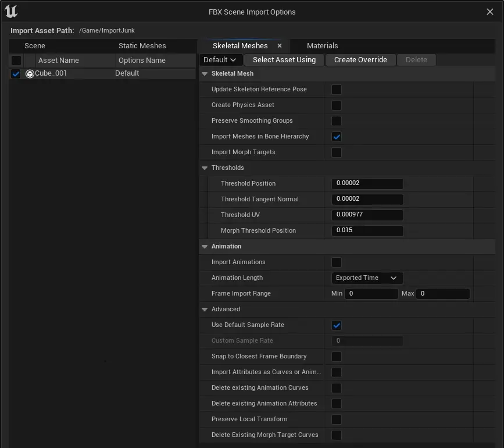Uncheck Use Default Sample Rate
This screenshot has width=504, height=448.
336,325
